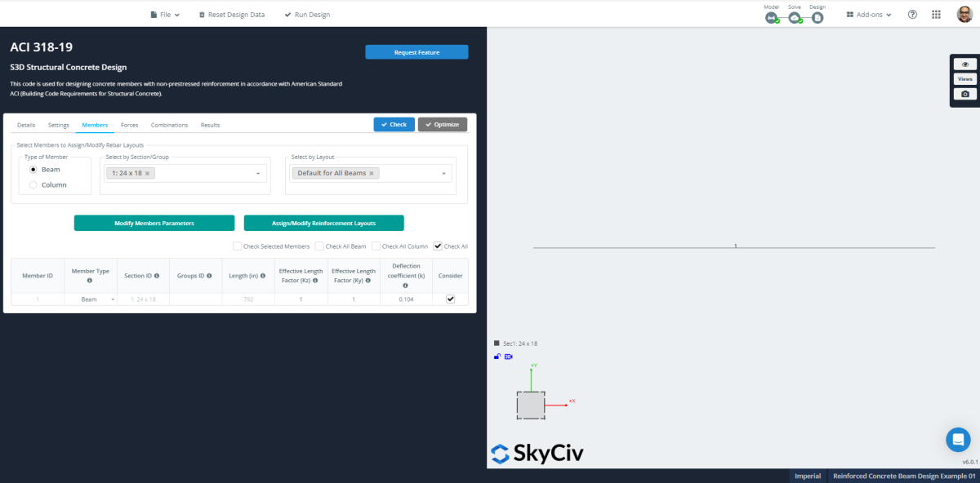980x483 pixels.
Task: Open the apps grid icon in the top bar
Action: pyautogui.click(x=936, y=14)
